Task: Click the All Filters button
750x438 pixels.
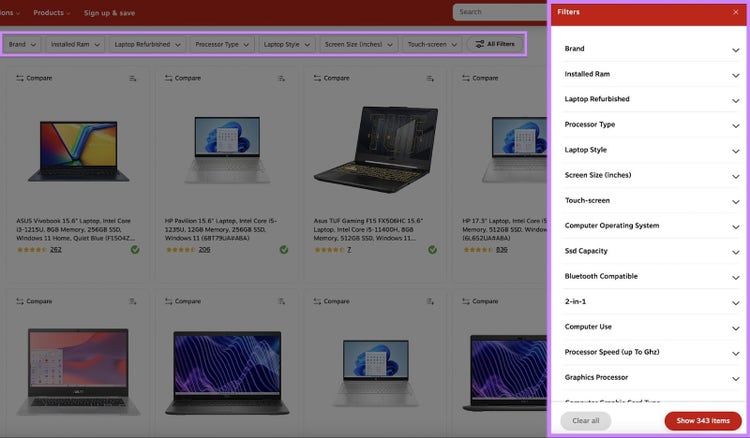Action: [x=495, y=44]
